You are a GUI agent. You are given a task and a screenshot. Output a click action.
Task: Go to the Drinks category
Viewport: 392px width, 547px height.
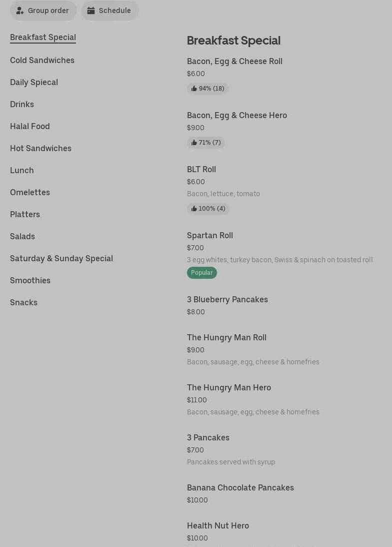point(22,105)
